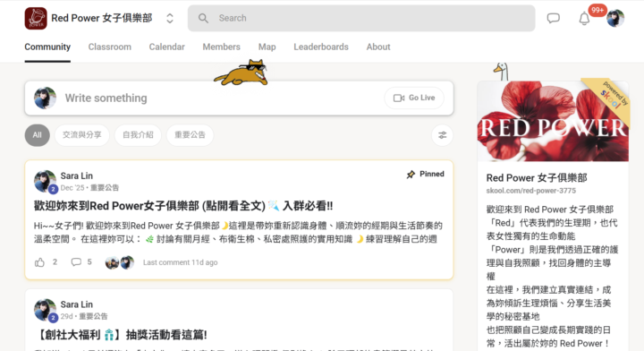Viewport: 644px width, 351px height.
Task: Click Last comment 11d ago text
Action: pos(181,262)
